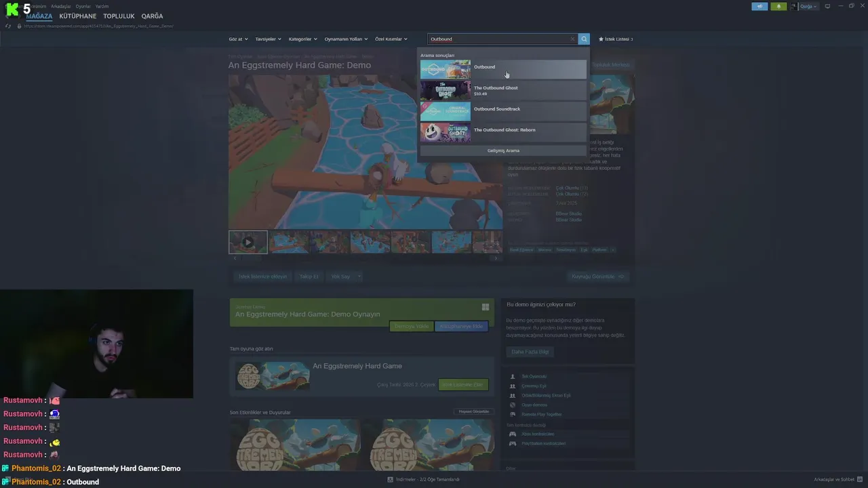
Task: Click the Windows platform icon
Action: click(x=486, y=307)
